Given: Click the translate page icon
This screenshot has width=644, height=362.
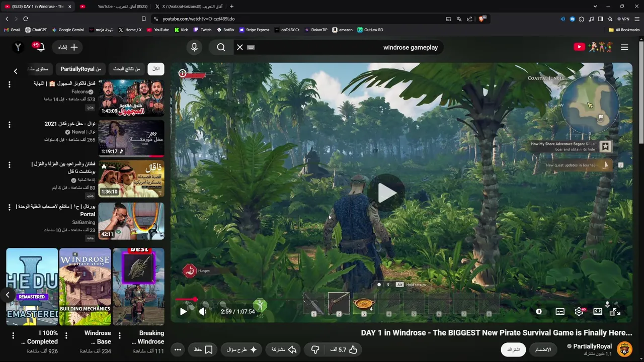Looking at the screenshot, I should [459, 19].
